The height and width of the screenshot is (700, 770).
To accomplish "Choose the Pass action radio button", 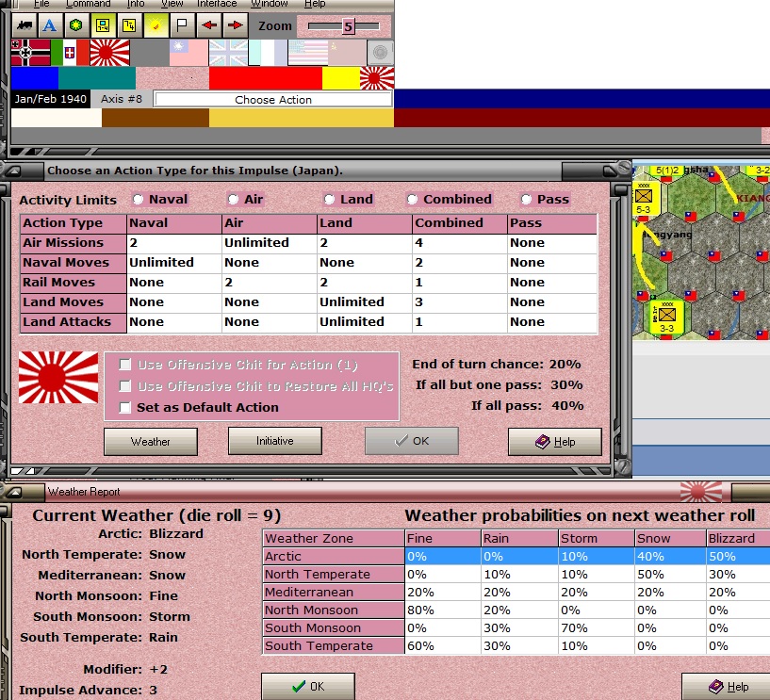I will [x=527, y=200].
